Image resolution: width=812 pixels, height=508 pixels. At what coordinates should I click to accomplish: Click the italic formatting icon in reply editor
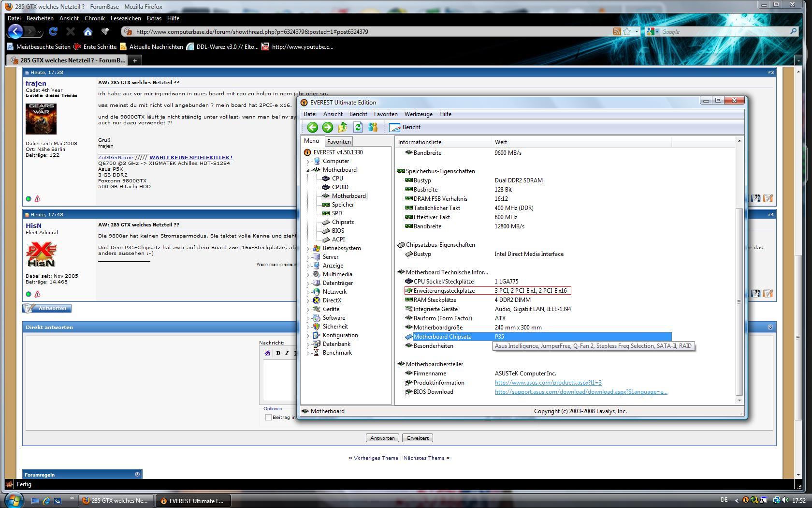pyautogui.click(x=287, y=353)
